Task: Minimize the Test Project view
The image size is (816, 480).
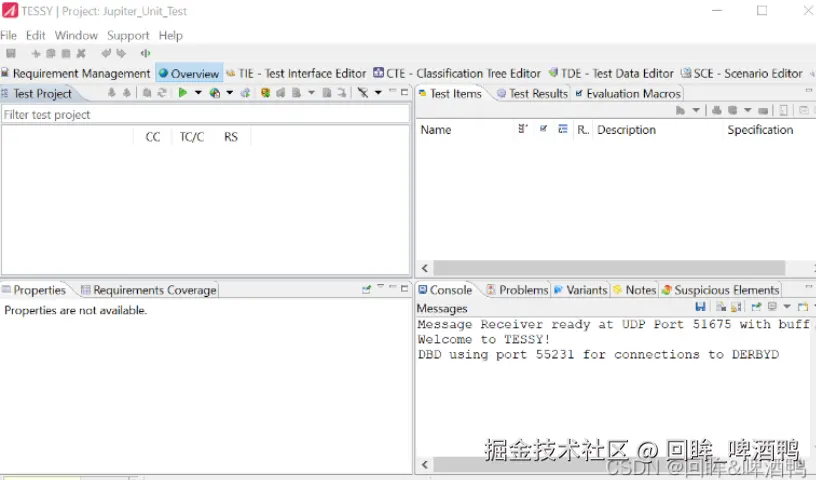Action: coord(393,92)
